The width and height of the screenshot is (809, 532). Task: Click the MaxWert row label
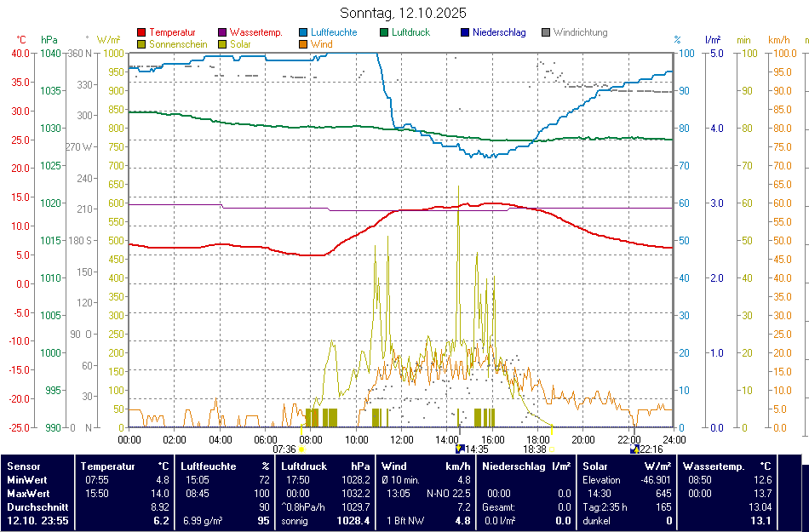point(30,493)
